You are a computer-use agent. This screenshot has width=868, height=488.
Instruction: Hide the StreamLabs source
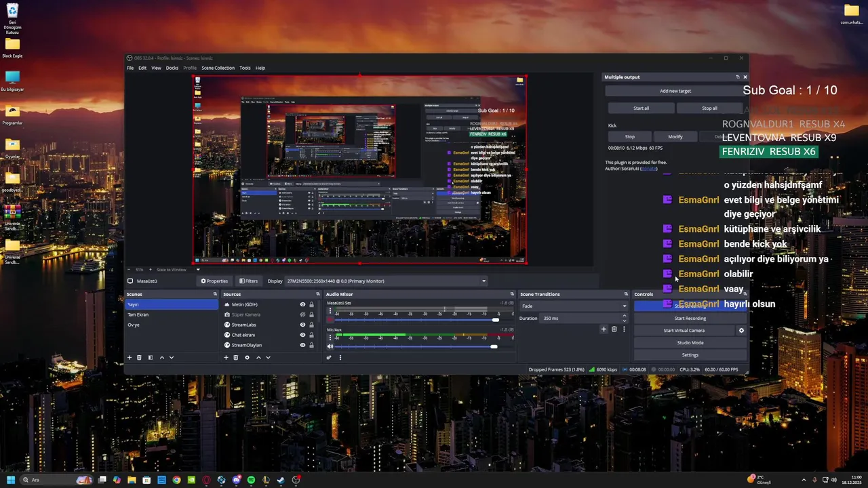click(302, 325)
